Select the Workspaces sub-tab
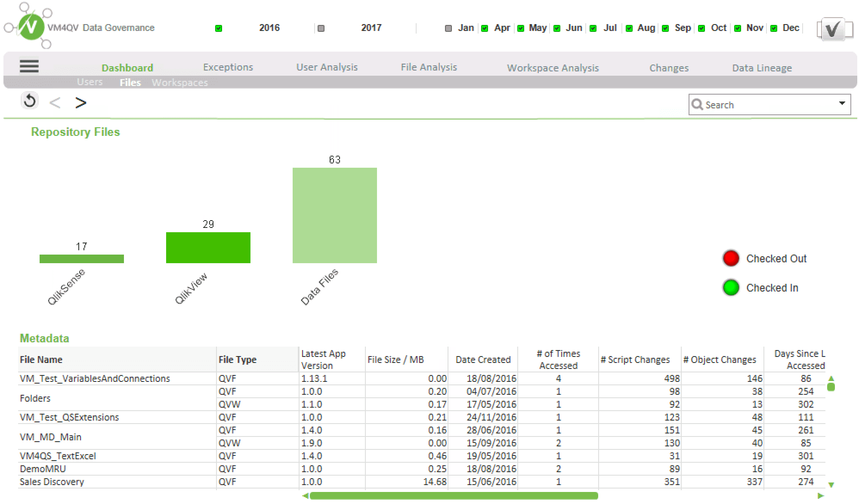859x504 pixels. coord(180,83)
